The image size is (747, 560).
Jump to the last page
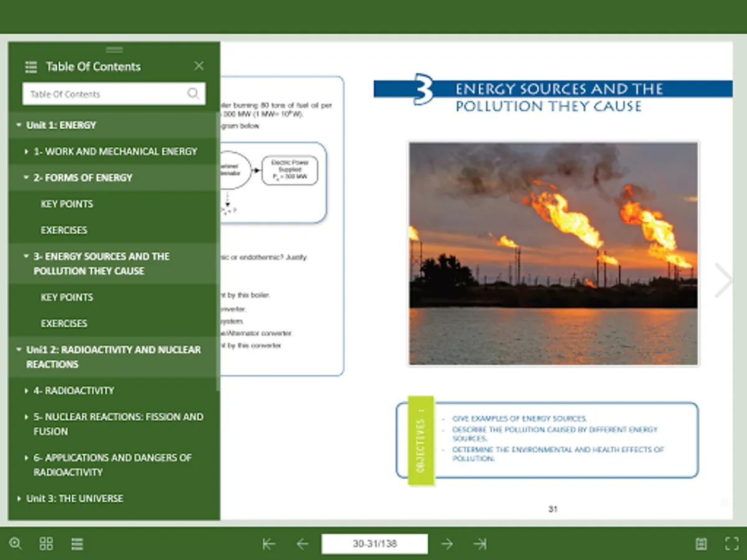(480, 544)
